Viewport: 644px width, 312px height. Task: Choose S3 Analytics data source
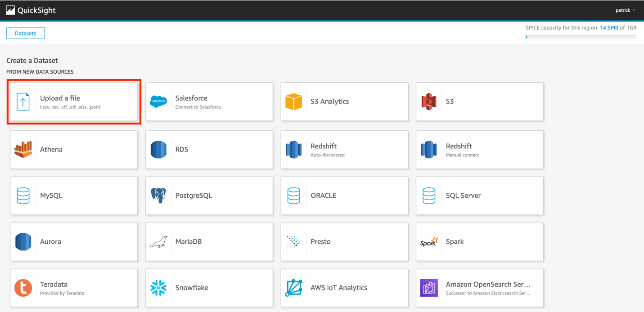(x=344, y=102)
